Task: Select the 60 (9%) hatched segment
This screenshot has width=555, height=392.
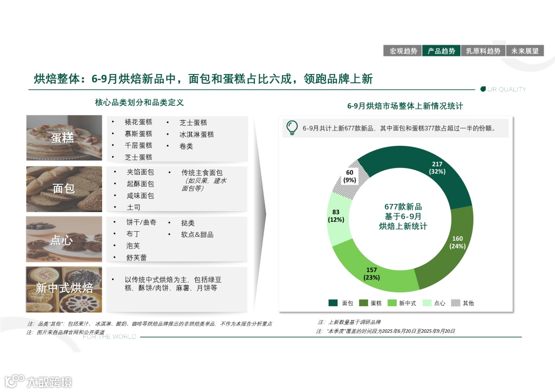Action: (x=350, y=176)
